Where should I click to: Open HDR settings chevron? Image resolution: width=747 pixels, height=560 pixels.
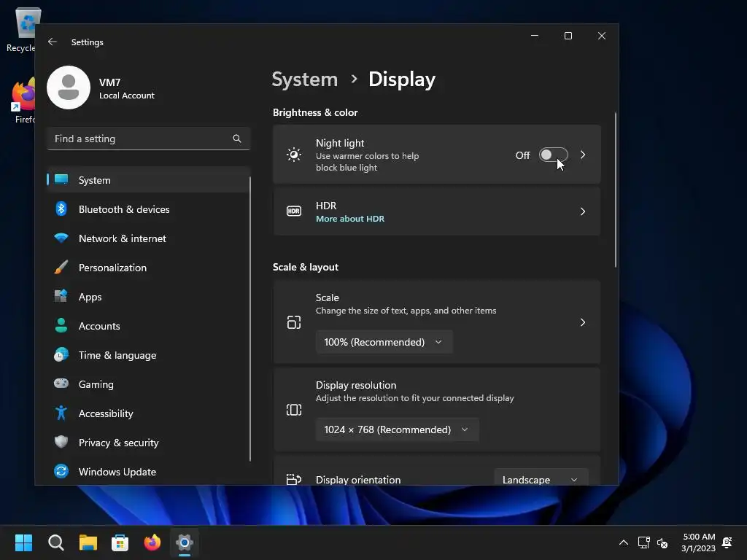[x=583, y=211]
